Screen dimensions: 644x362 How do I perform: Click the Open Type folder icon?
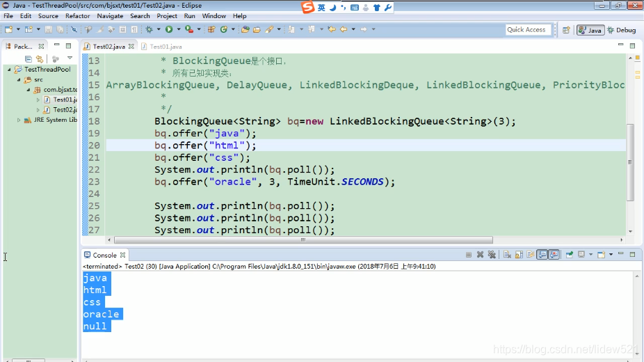tap(245, 29)
